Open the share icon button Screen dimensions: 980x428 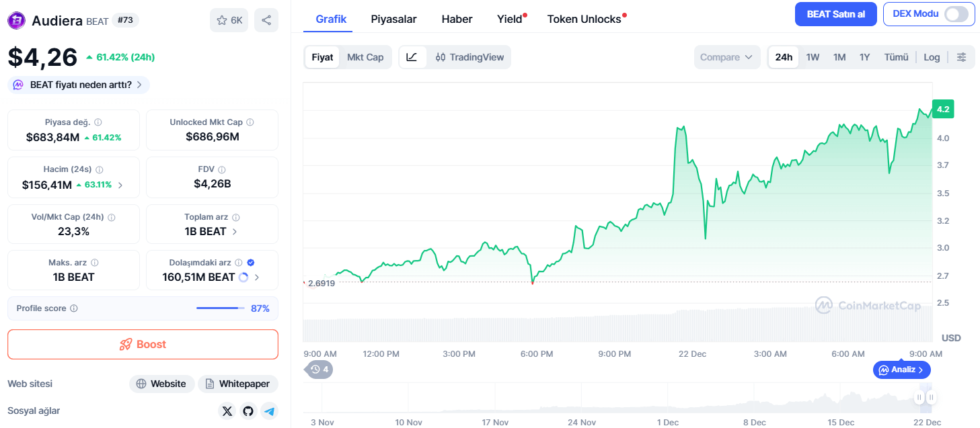(266, 20)
